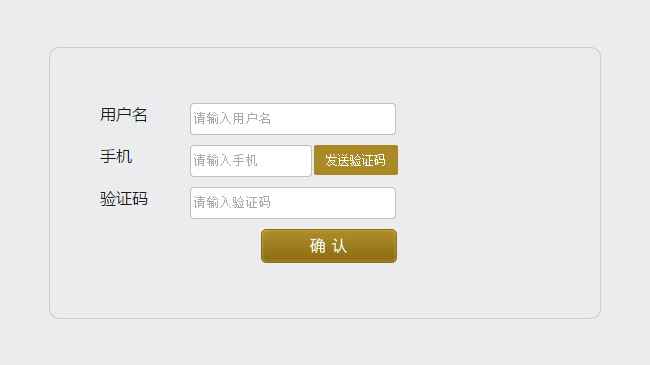
Task: Confirm with the gold gradient button
Action: click(x=329, y=246)
